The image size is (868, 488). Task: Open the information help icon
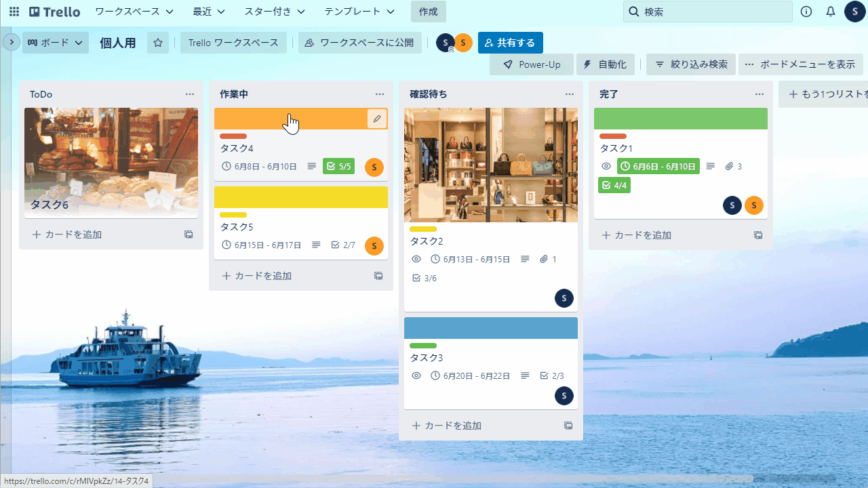(806, 12)
